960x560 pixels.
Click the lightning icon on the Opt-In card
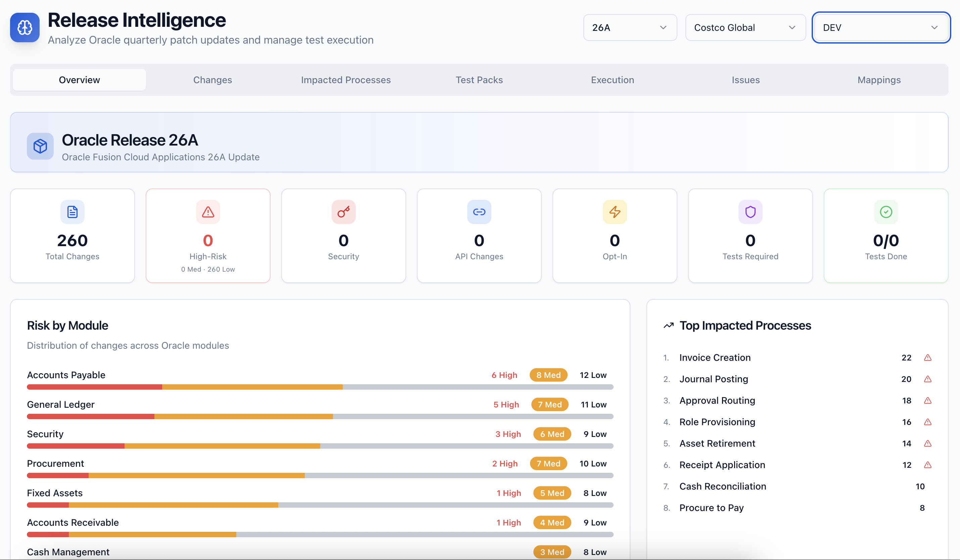[615, 212]
